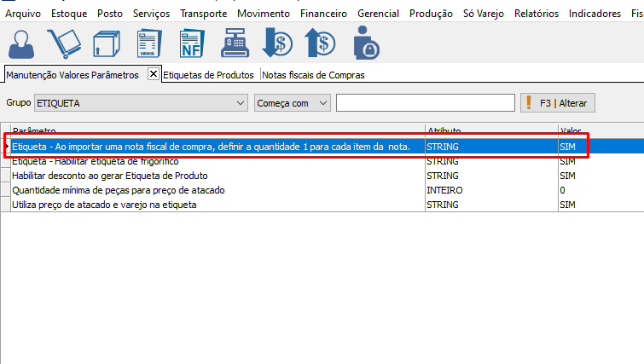Switch to Notas fiscais de Compras tab
The image size is (644, 364).
point(313,75)
